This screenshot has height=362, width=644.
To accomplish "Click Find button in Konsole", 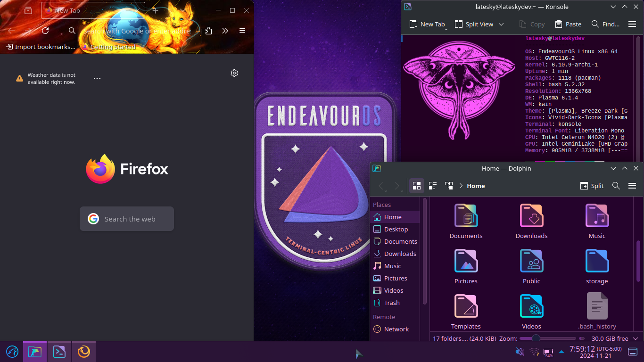I will click(605, 24).
